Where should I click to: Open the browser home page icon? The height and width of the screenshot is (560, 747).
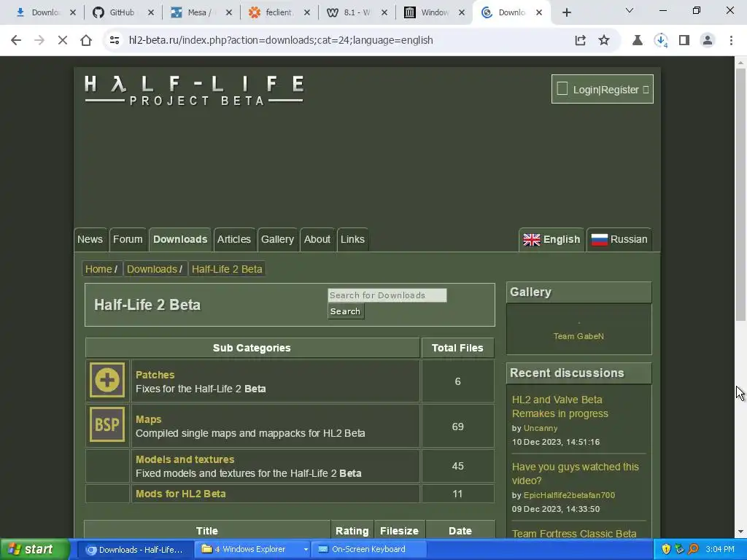86,41
